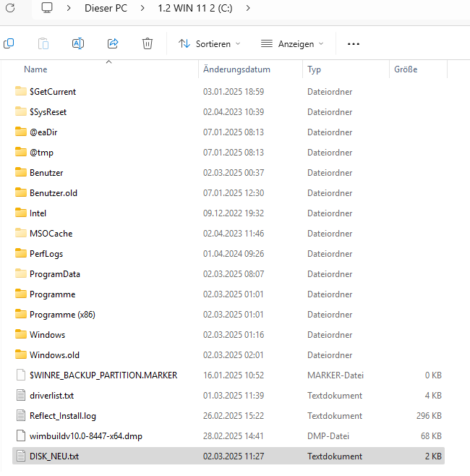
Task: Select the text 'Benutzer.old'
Action: click(54, 193)
